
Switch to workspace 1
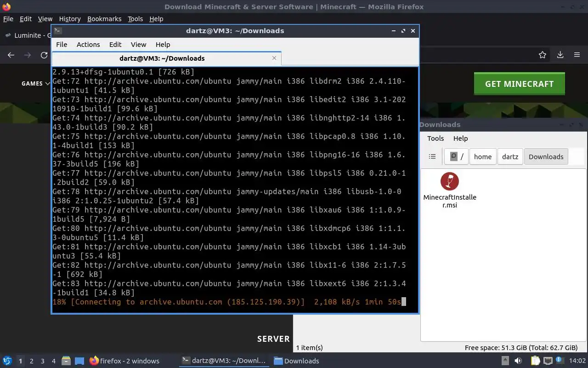pyautogui.click(x=20, y=361)
